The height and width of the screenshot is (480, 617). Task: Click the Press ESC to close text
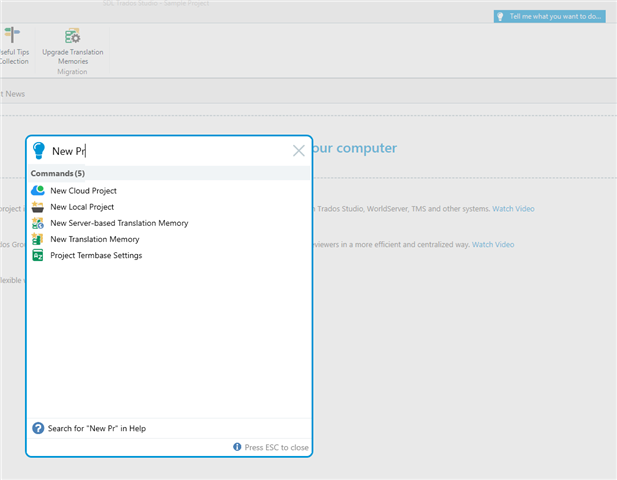coord(276,447)
